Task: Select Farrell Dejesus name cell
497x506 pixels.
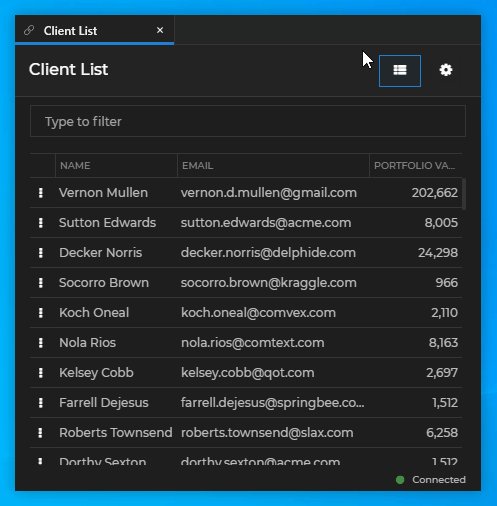Action: pos(104,403)
